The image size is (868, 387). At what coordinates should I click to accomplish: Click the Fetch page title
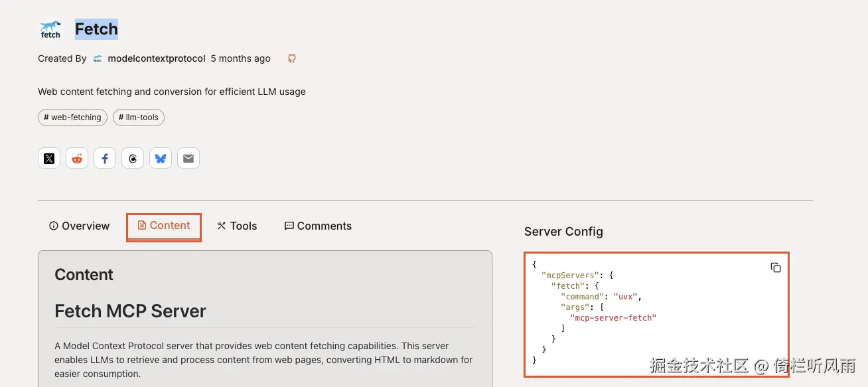(x=96, y=29)
